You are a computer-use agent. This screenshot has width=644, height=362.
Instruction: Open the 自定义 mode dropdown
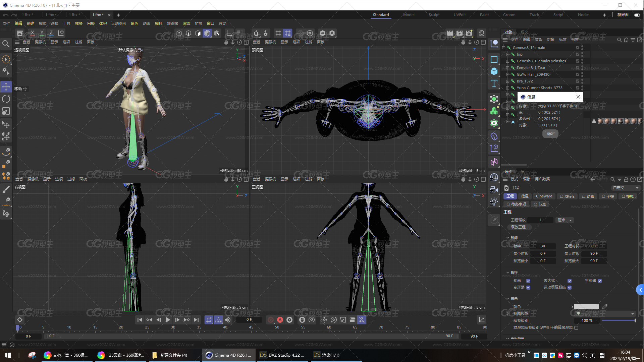click(x=625, y=188)
